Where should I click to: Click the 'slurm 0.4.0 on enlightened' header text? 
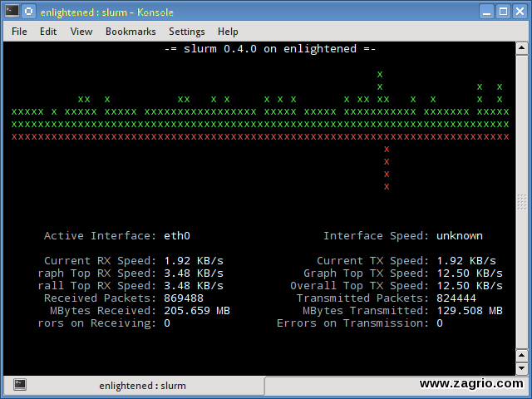click(269, 49)
